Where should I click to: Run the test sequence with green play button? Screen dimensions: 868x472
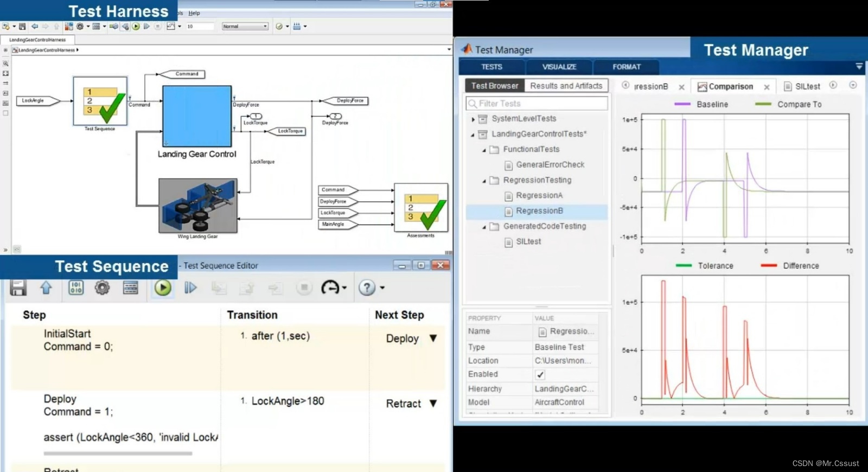pyautogui.click(x=162, y=288)
